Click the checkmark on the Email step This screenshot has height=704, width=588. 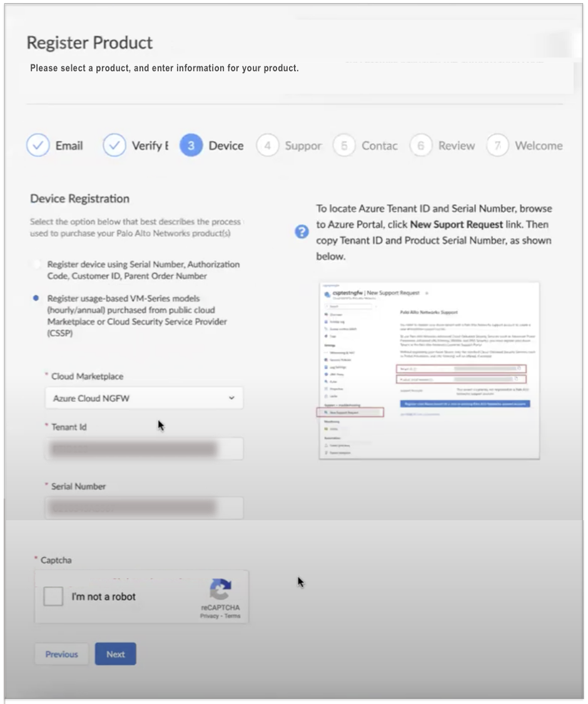(38, 144)
